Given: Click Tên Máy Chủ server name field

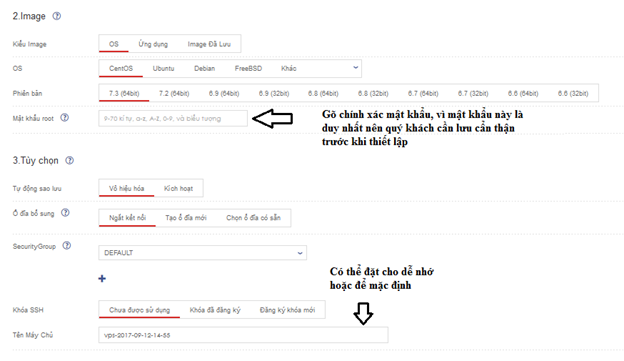Looking at the screenshot, I should click(243, 335).
